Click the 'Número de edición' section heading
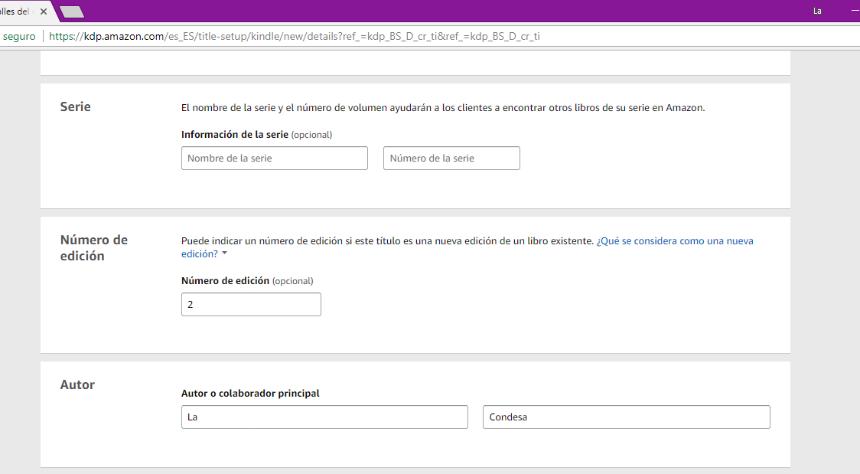This screenshot has height=474, width=860. tap(94, 247)
